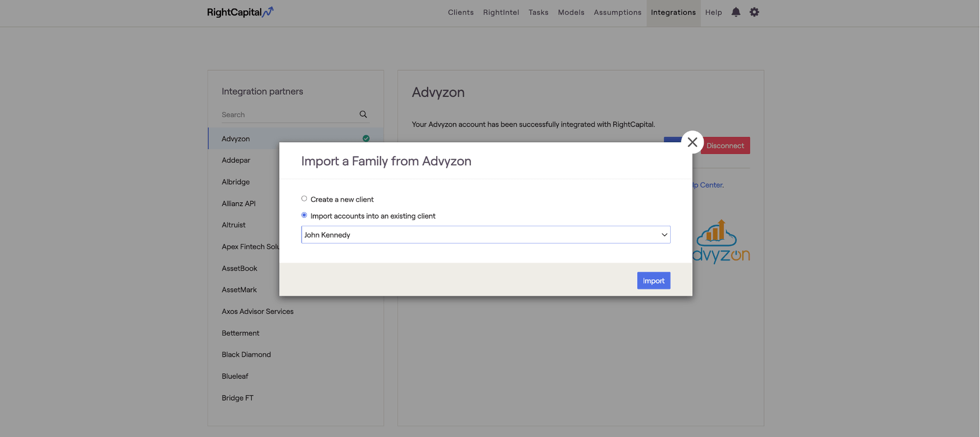Click the red Disconnect button
The height and width of the screenshot is (437, 980).
coord(725,146)
